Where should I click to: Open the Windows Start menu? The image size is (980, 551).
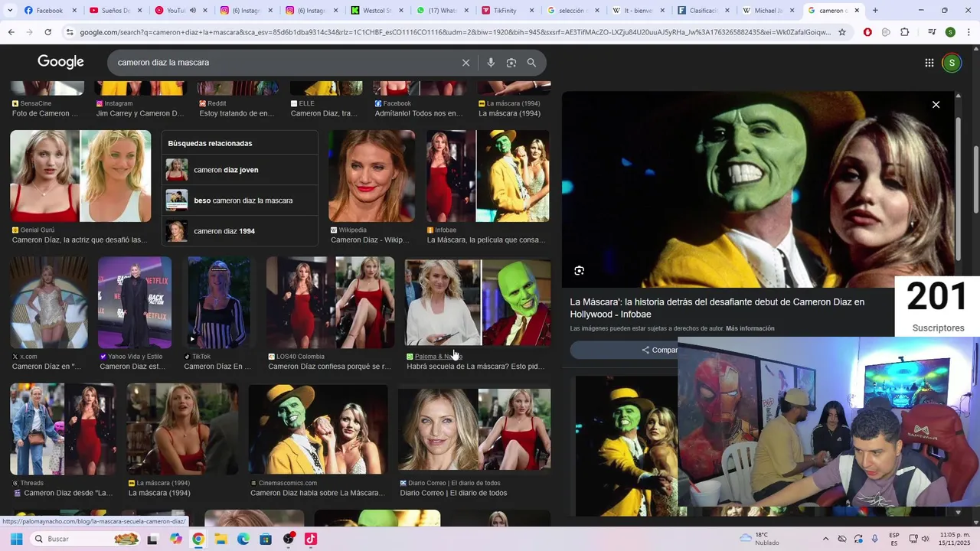tap(16, 539)
